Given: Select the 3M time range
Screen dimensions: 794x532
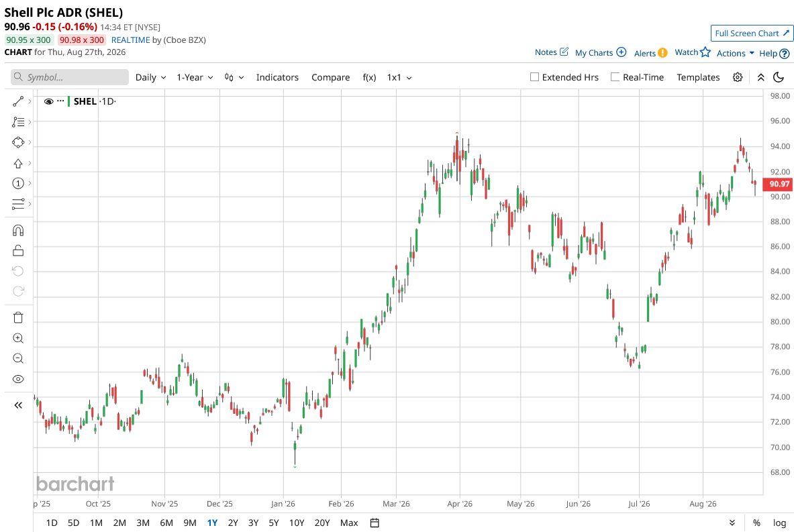Looking at the screenshot, I should 144,523.
